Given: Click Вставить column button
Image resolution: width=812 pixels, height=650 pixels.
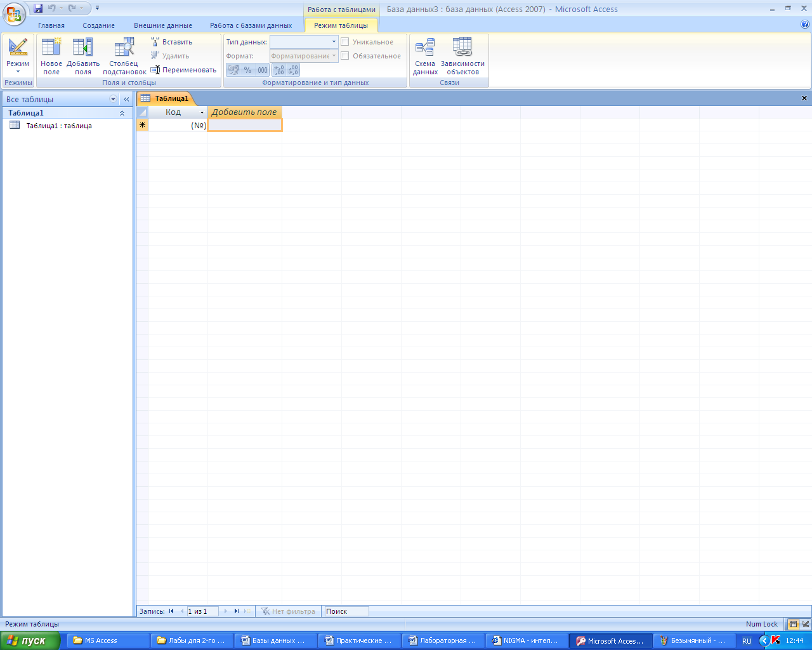Looking at the screenshot, I should click(x=171, y=42).
